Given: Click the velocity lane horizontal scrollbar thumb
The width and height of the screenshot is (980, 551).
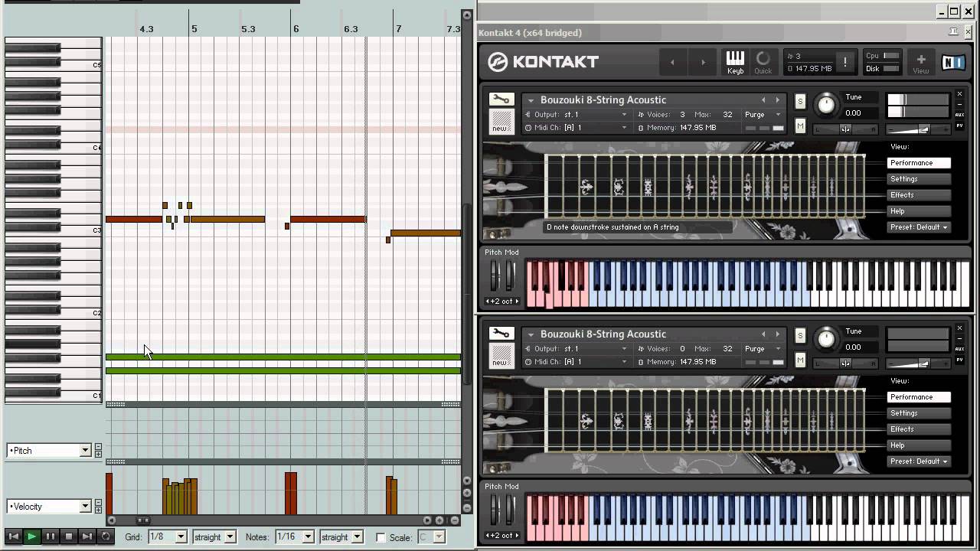Looking at the screenshot, I should 142,520.
